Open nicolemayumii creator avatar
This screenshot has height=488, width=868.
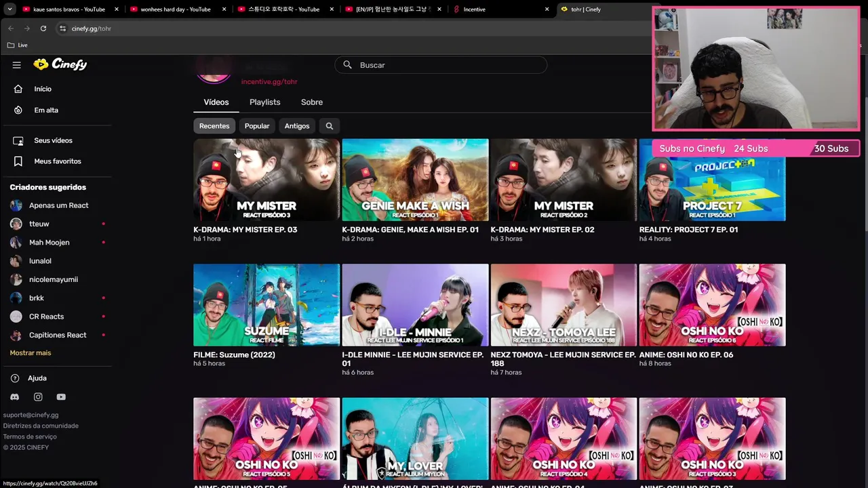coord(16,279)
